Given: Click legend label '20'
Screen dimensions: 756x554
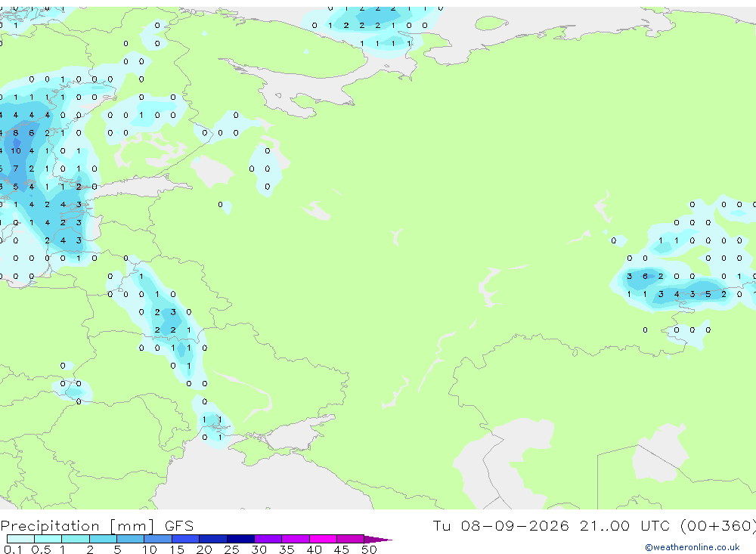Looking at the screenshot, I should [x=204, y=549].
